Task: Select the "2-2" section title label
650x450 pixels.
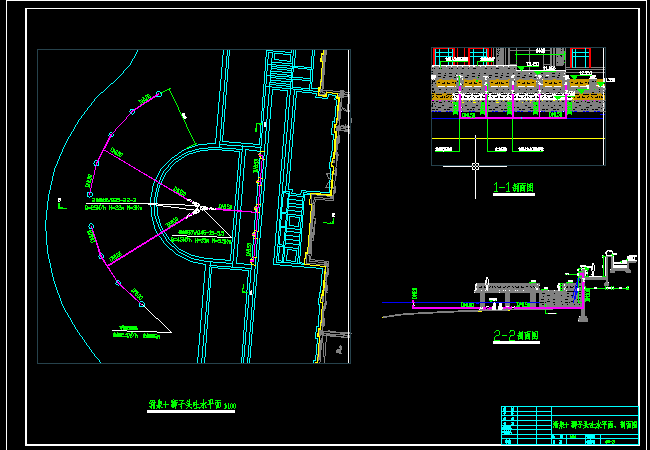Action: coord(516,336)
